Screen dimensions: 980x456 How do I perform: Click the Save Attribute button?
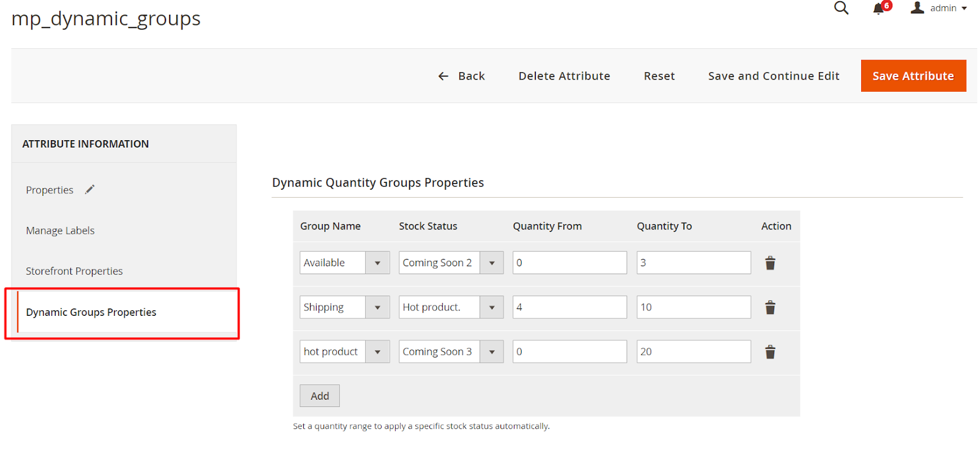pyautogui.click(x=913, y=76)
